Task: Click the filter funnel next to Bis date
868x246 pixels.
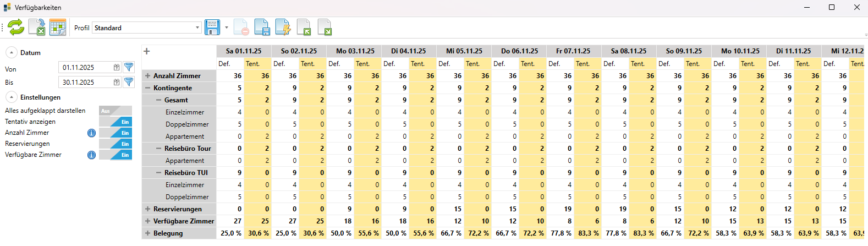Action: click(x=128, y=82)
